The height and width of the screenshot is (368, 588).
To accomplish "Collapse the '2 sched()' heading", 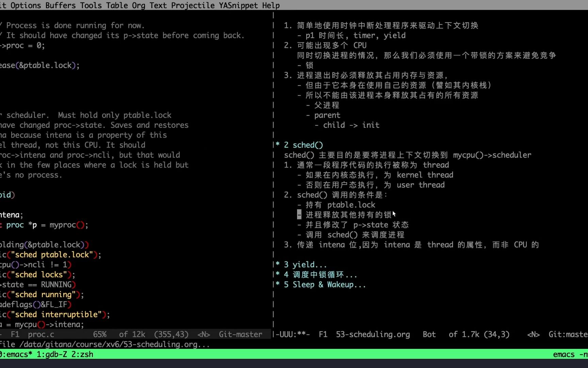I will tap(303, 145).
